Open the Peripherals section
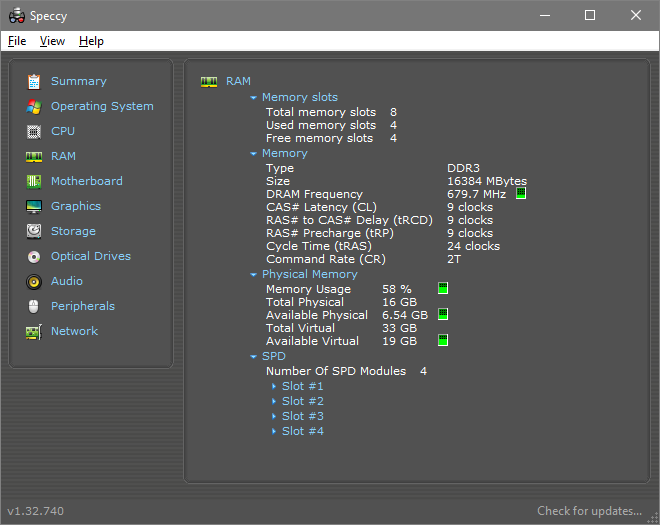660x525 pixels. 83,306
